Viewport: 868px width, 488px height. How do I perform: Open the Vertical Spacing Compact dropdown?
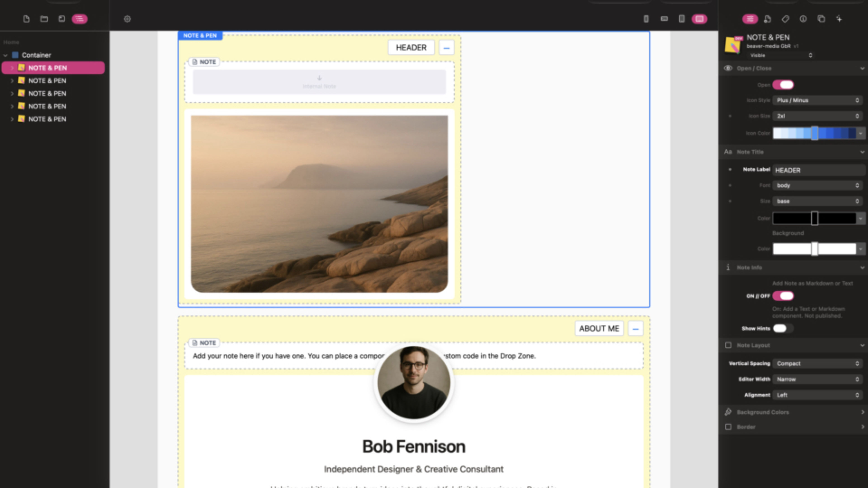(818, 364)
